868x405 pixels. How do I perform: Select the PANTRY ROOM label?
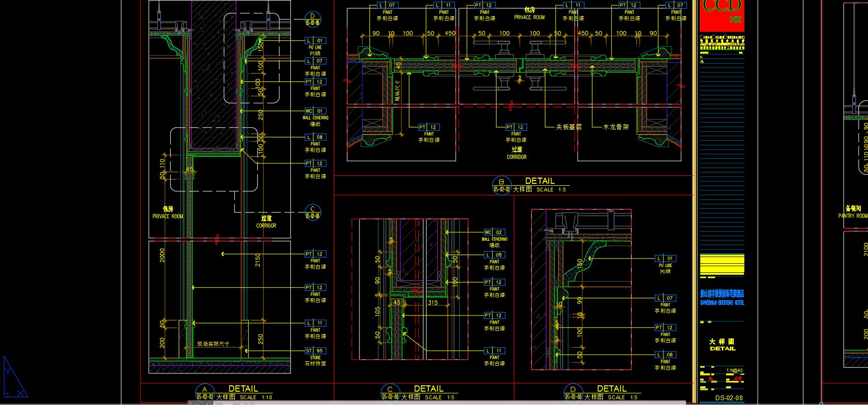(853, 216)
